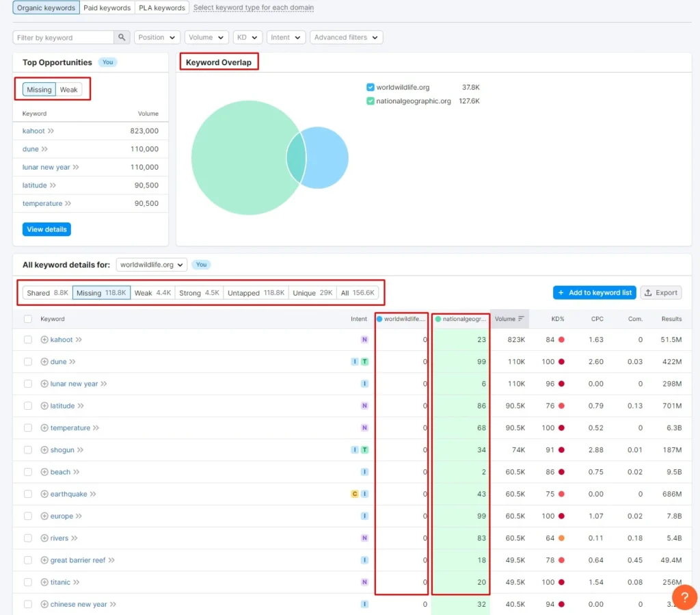Switch to PLA keywords tab
Image resolution: width=700 pixels, height=615 pixels.
click(x=161, y=8)
